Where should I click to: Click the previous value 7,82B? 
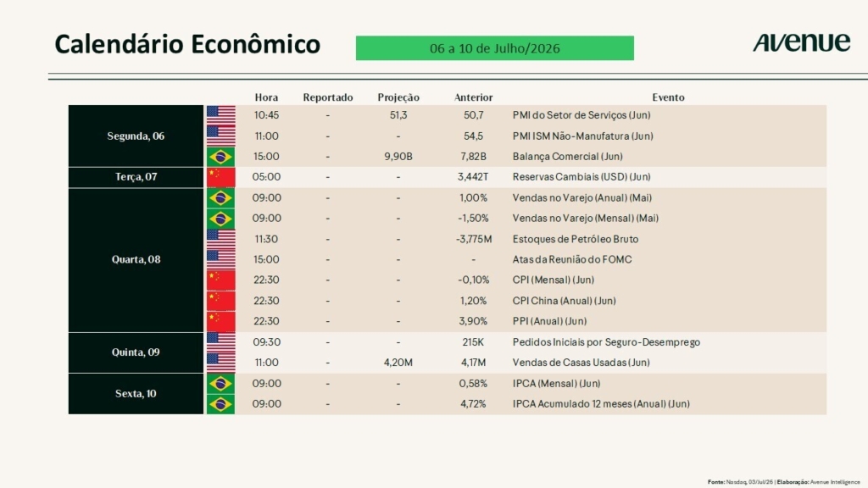click(x=473, y=157)
